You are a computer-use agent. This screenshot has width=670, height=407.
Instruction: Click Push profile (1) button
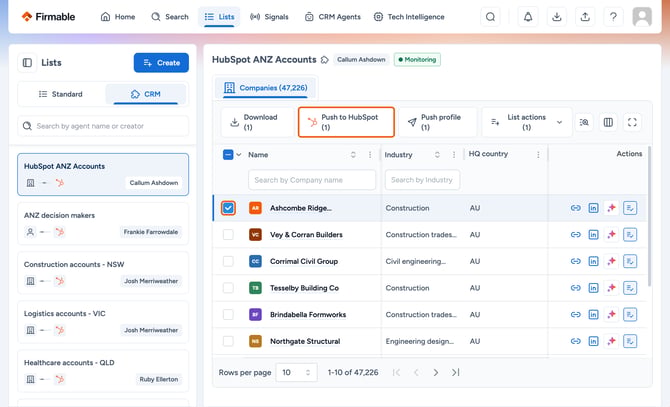[438, 122]
